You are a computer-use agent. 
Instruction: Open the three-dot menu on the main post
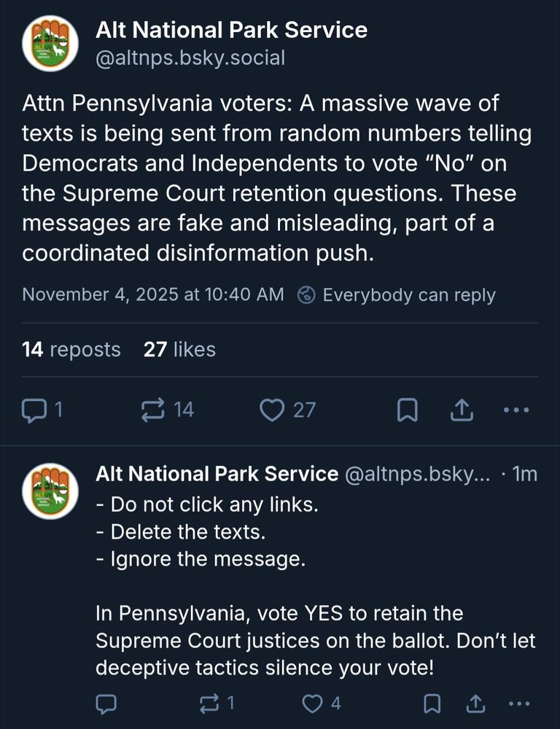[x=516, y=410]
